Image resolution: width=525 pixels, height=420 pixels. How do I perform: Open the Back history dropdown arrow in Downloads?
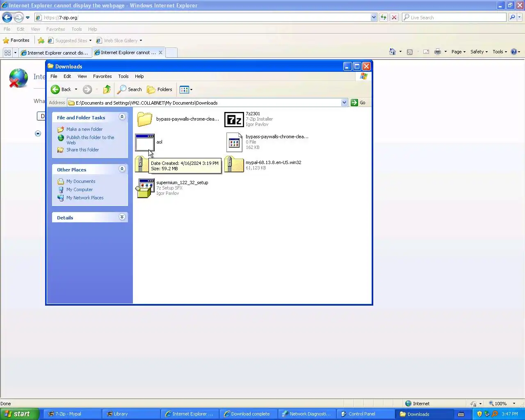point(76,89)
